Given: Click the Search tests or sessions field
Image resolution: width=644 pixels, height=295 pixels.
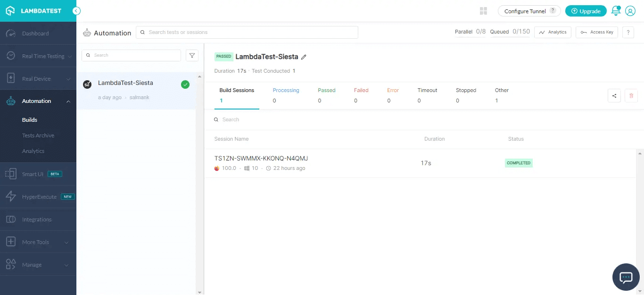Looking at the screenshot, I should click(247, 32).
